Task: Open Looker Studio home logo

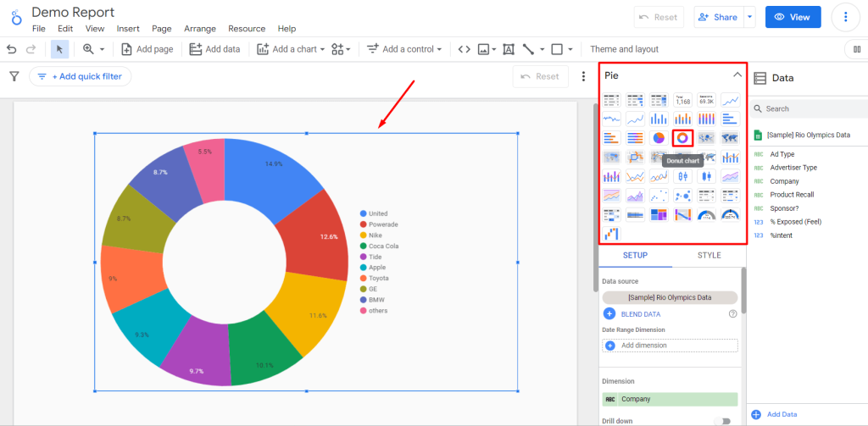Action: click(x=15, y=19)
